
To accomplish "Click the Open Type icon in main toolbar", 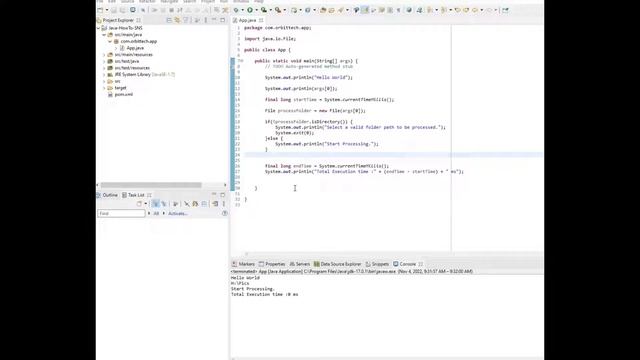I will [324, 10].
